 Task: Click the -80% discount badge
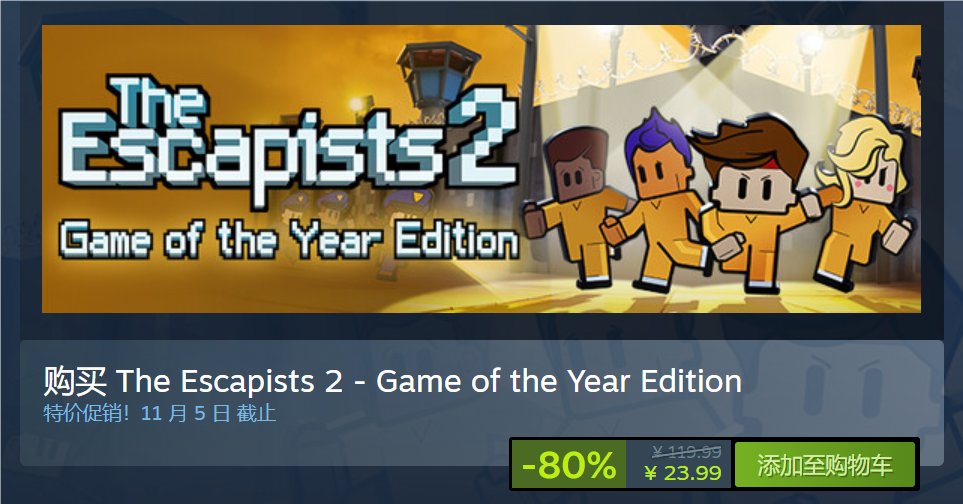click(x=569, y=465)
